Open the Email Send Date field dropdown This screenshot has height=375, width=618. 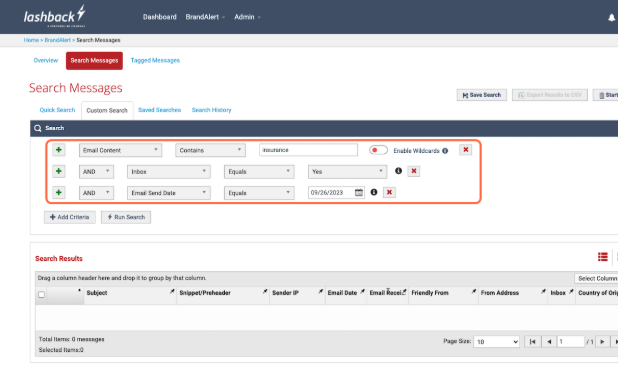pyautogui.click(x=169, y=193)
